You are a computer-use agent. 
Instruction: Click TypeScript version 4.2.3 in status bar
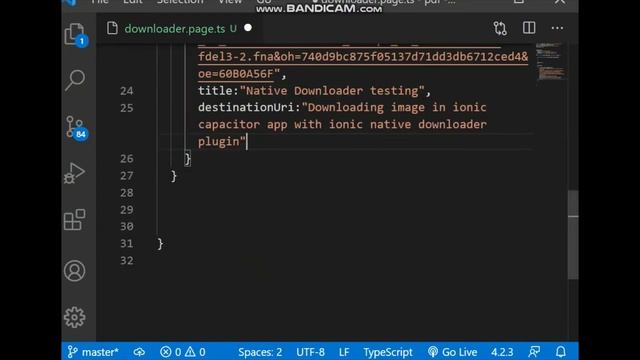502,352
